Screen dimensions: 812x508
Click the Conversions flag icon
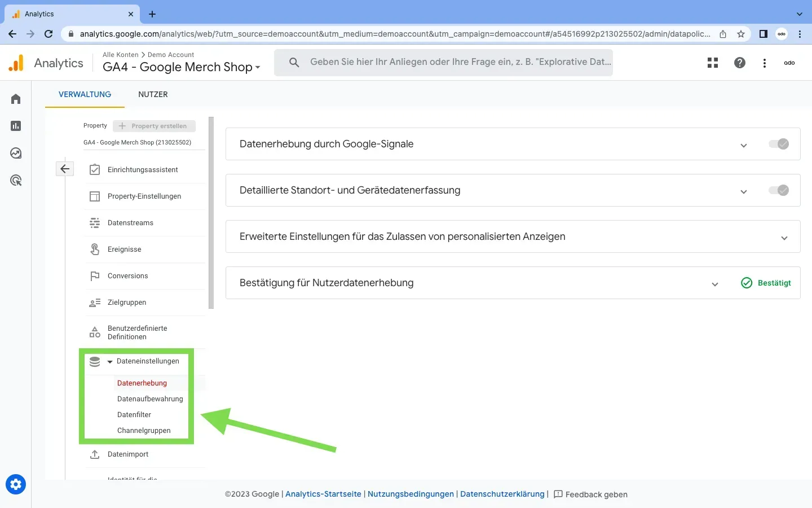click(x=95, y=275)
